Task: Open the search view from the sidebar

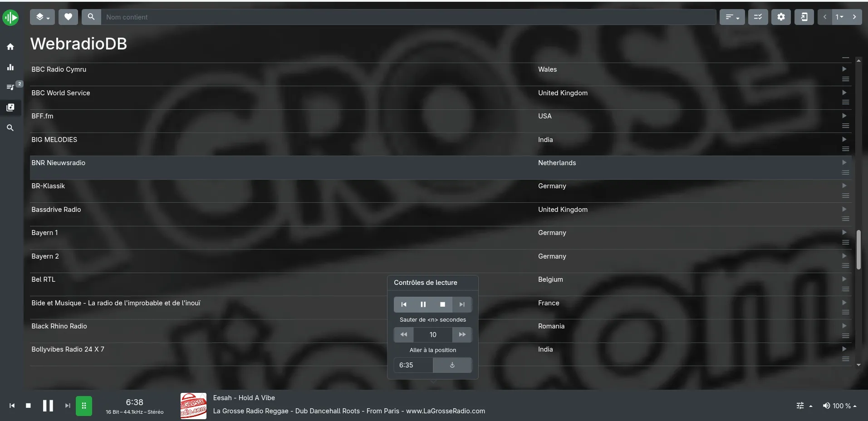Action: click(10, 128)
